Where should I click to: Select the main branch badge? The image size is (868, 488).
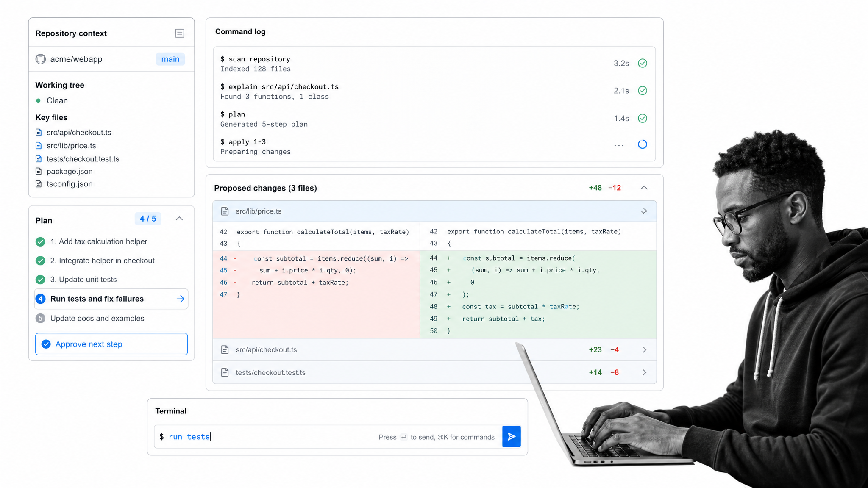(170, 59)
